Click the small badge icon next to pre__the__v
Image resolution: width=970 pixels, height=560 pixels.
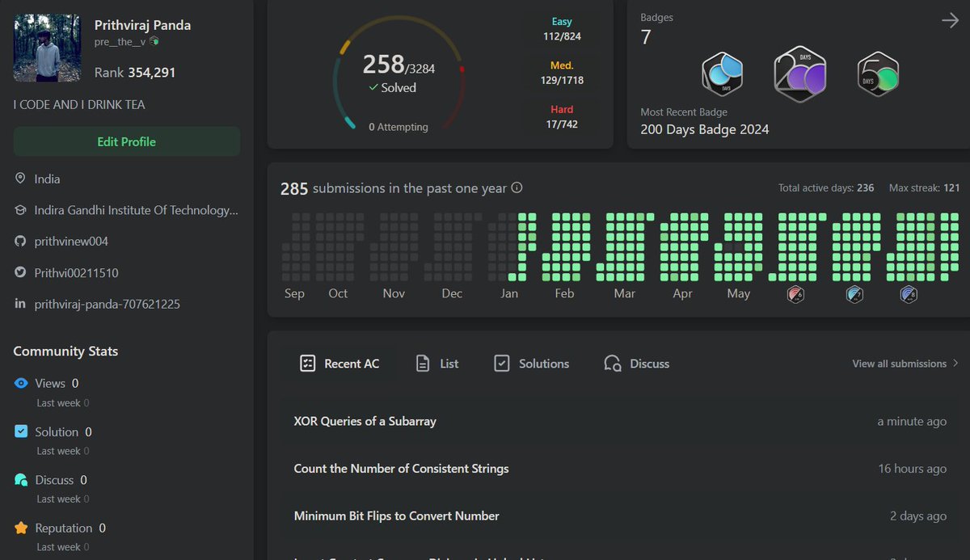(x=154, y=40)
